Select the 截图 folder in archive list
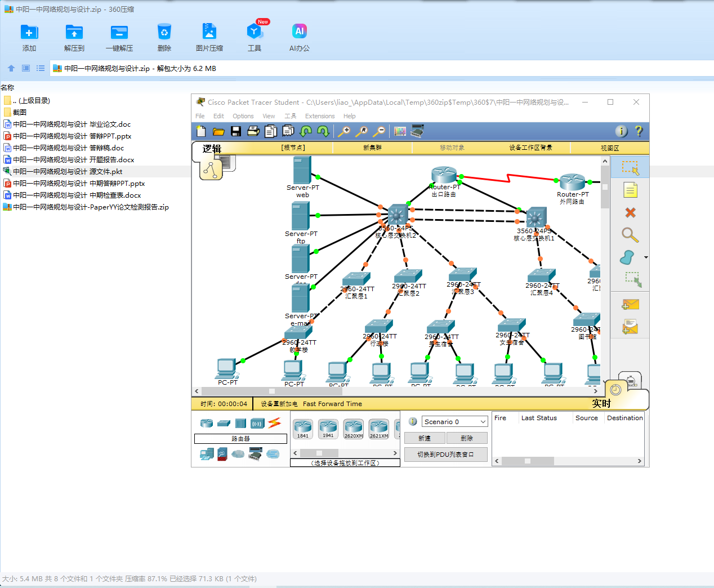The height and width of the screenshot is (588, 714). tap(19, 112)
